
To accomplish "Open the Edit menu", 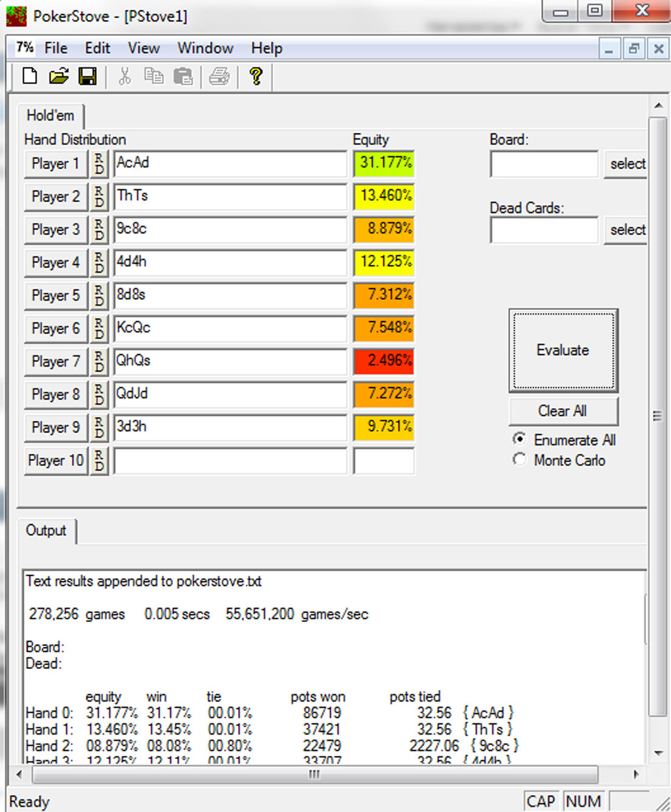I will tap(97, 48).
